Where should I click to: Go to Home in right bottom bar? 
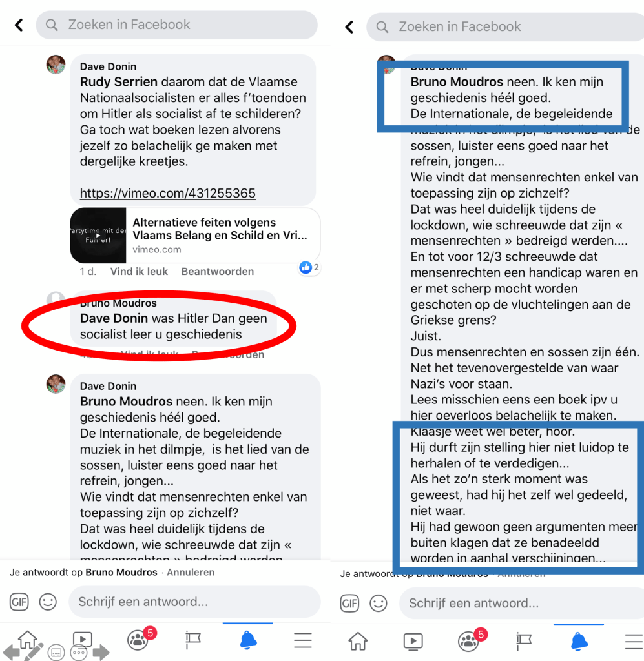pos(358,641)
